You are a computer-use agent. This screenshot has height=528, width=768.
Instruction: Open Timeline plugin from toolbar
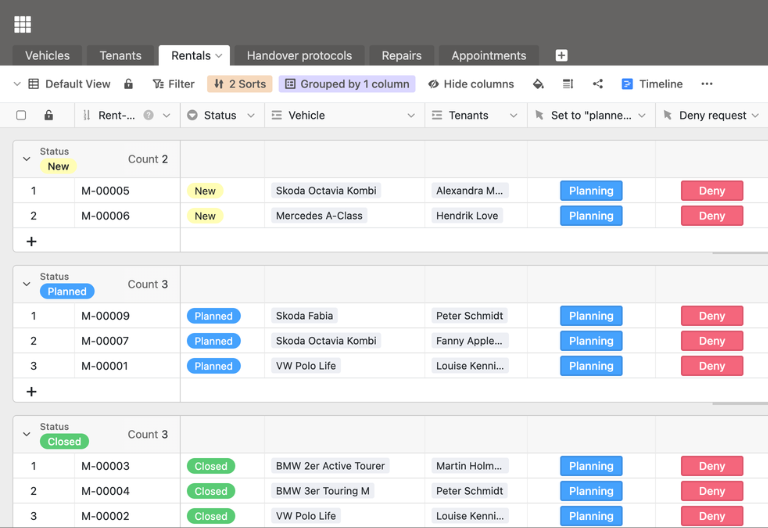pyautogui.click(x=652, y=84)
